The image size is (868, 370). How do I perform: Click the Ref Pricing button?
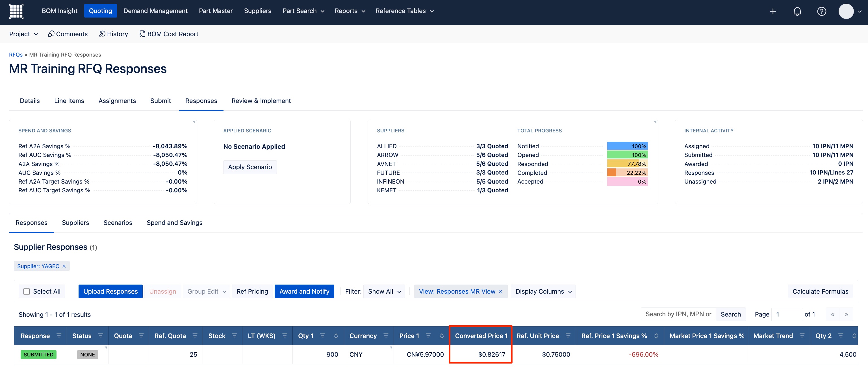pos(252,291)
